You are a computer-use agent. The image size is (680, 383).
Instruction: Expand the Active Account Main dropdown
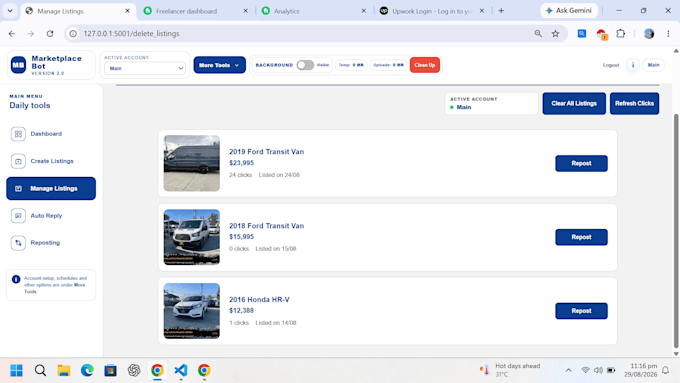(x=145, y=68)
